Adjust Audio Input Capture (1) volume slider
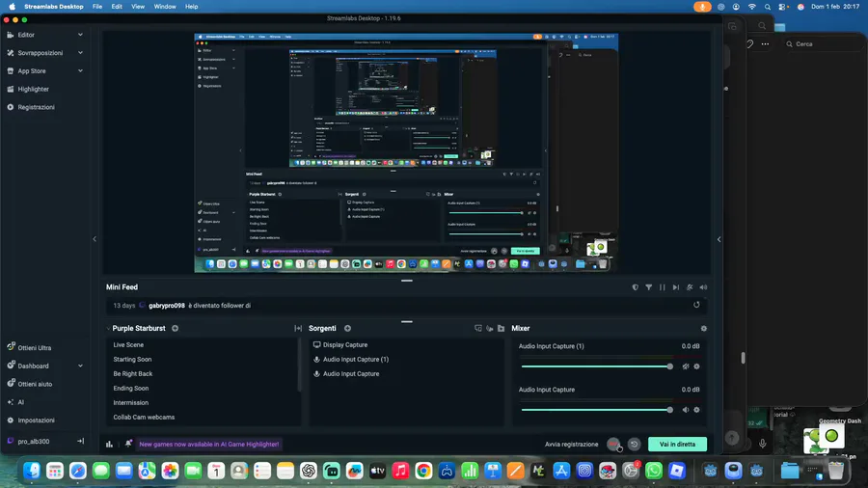The height and width of the screenshot is (488, 868). click(597, 366)
